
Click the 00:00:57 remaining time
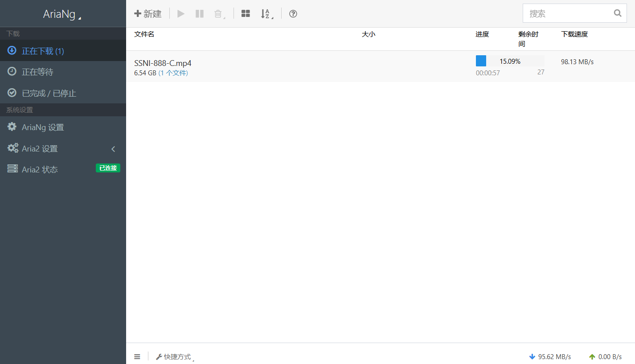pos(488,73)
